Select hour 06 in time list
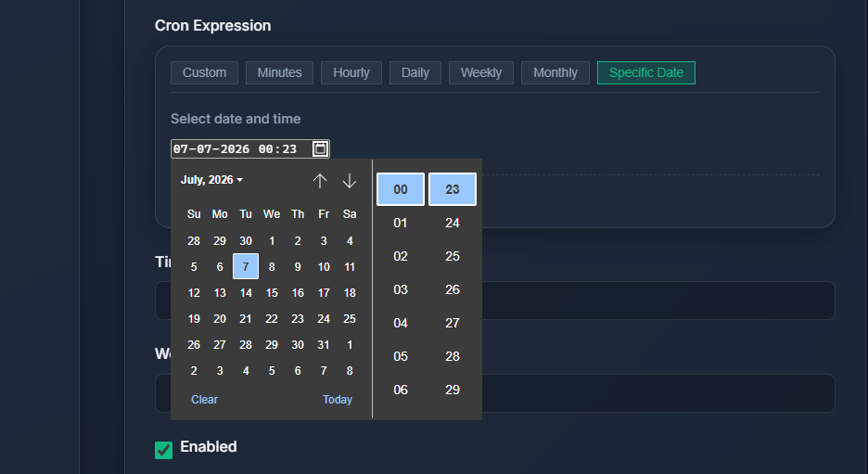This screenshot has width=868, height=474. pyautogui.click(x=401, y=390)
